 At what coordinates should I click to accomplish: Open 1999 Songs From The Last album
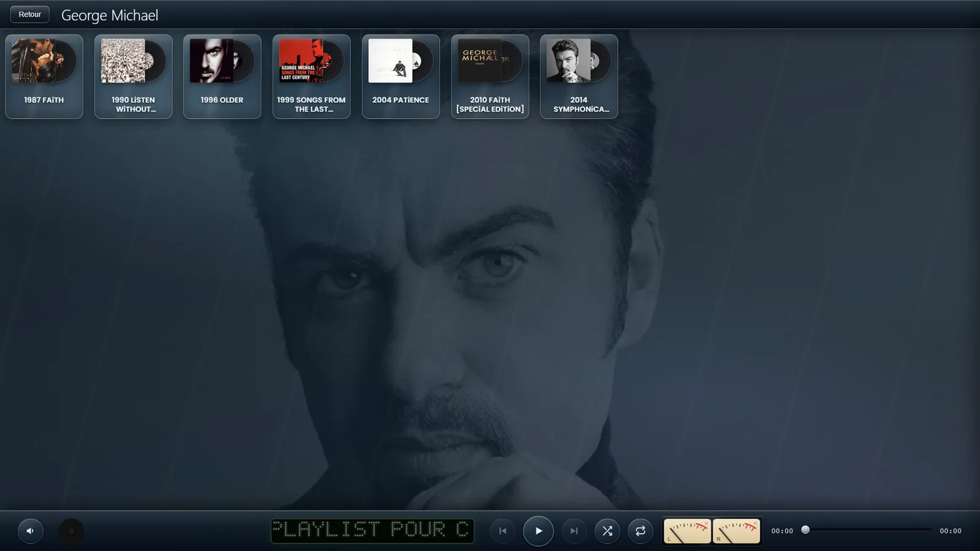312,77
